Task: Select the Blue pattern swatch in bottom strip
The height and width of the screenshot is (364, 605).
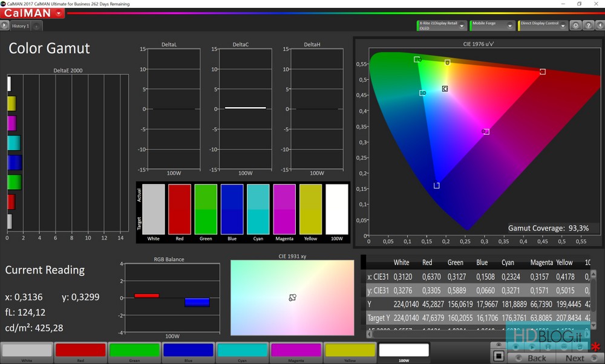Action: 188,353
